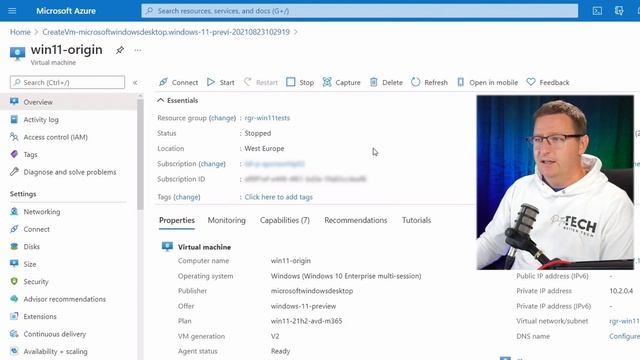Viewport: 640px width, 360px height.
Task: Click the win11-origin VM icon
Action: click(x=17, y=53)
